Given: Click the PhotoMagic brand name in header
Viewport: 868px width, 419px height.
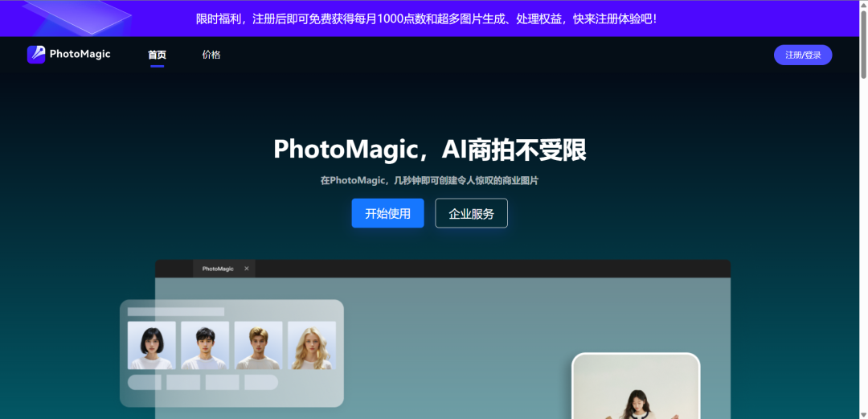Looking at the screenshot, I should pyautogui.click(x=80, y=55).
